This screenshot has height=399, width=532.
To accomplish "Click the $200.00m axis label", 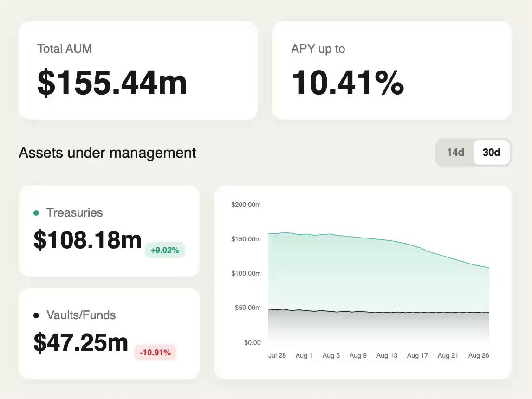I will [x=246, y=205].
